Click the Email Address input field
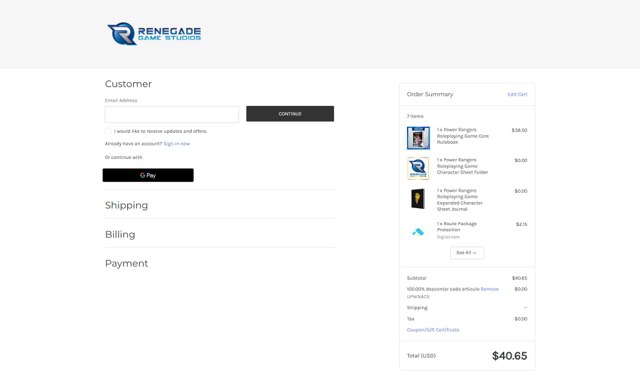The width and height of the screenshot is (640, 392). tap(172, 114)
